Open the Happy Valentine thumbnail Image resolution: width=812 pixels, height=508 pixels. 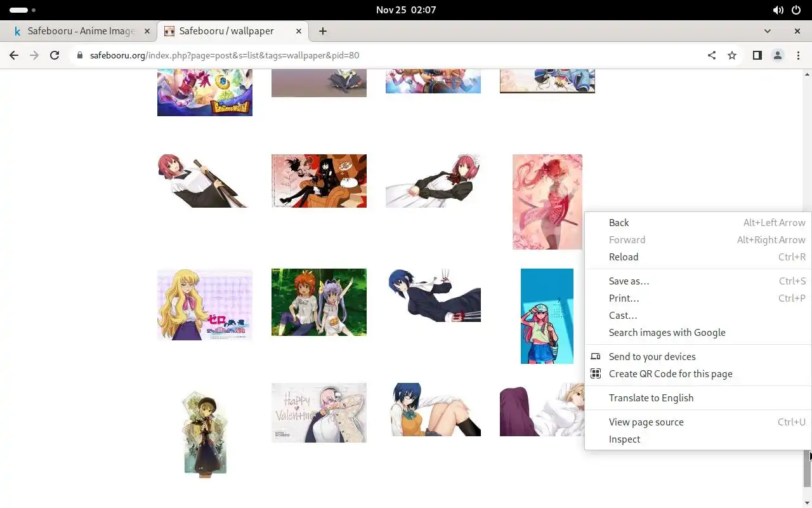click(x=319, y=413)
